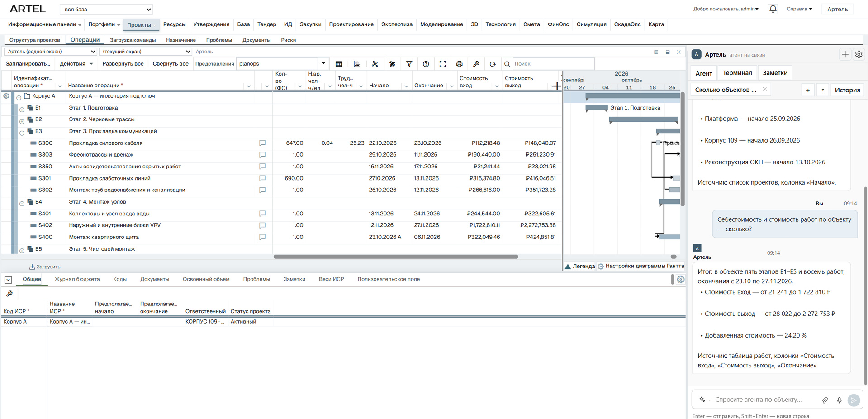Open the Ресурсы menu item
Image resolution: width=868 pixels, height=419 pixels.
point(174,24)
